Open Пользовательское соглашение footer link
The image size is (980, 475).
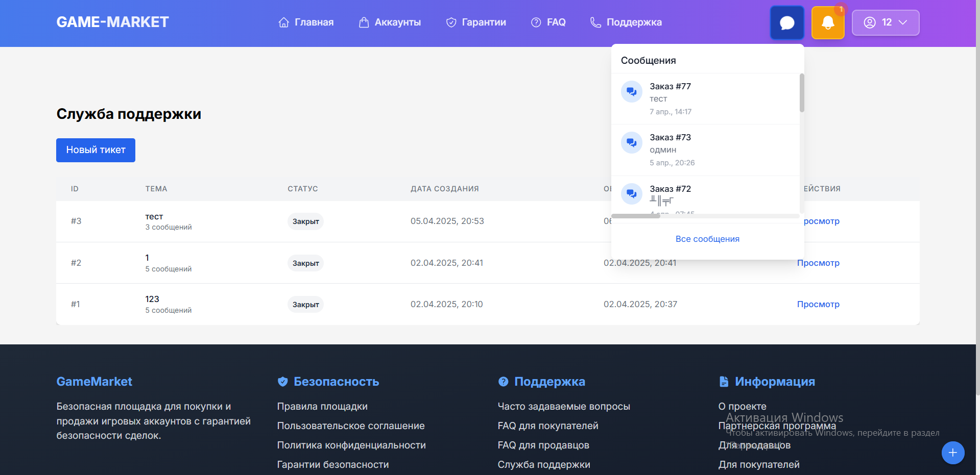(x=351, y=426)
